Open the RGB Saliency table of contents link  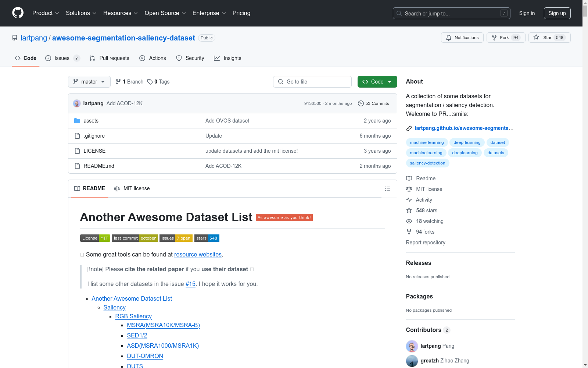tap(133, 316)
